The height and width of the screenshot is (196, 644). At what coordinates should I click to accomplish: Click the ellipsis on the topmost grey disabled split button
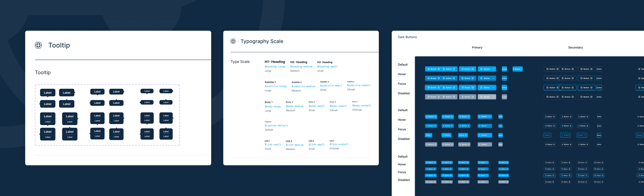[493, 97]
